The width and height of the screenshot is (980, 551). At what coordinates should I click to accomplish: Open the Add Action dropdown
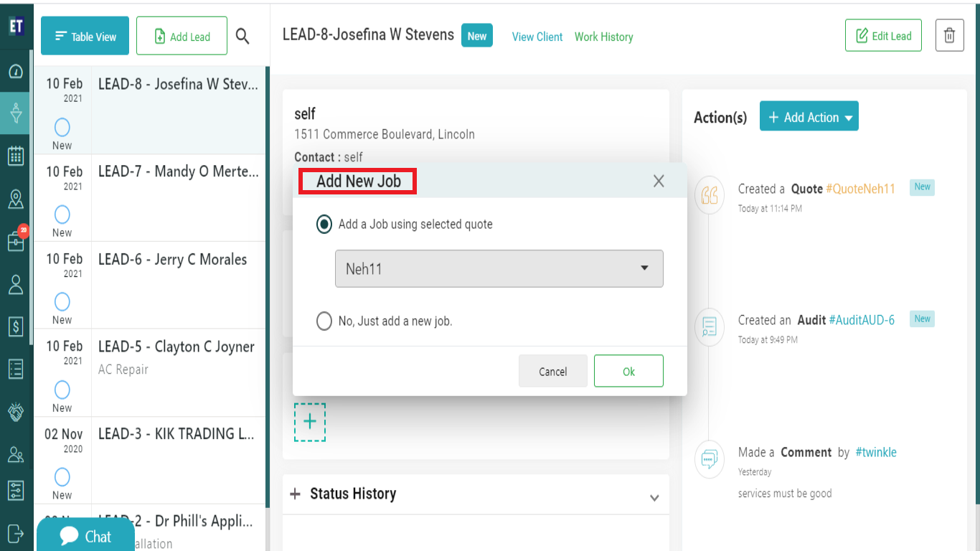(809, 116)
